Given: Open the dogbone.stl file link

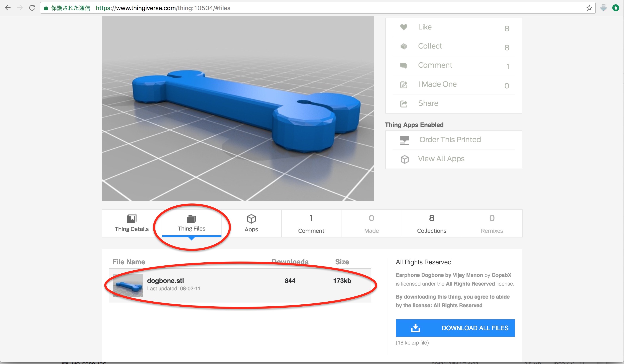Looking at the screenshot, I should [165, 281].
